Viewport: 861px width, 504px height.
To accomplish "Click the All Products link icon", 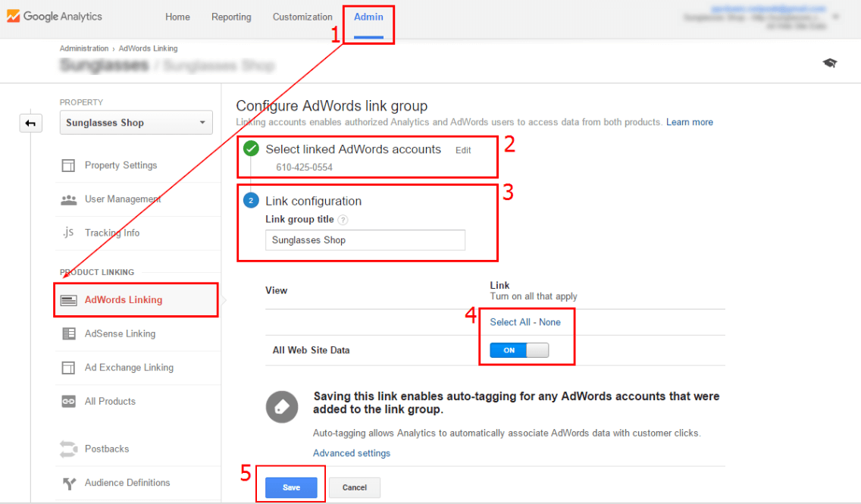I will tap(69, 402).
